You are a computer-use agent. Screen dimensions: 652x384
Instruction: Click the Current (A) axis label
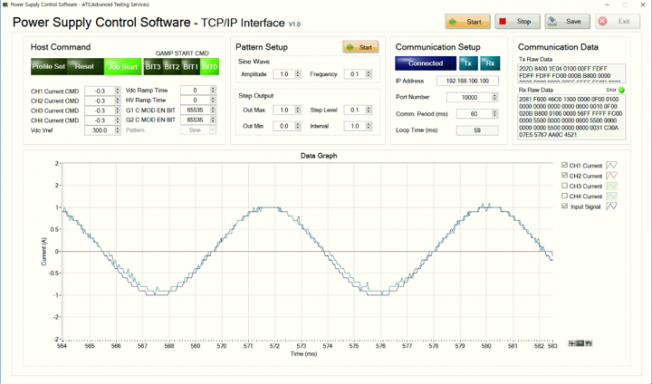point(44,251)
